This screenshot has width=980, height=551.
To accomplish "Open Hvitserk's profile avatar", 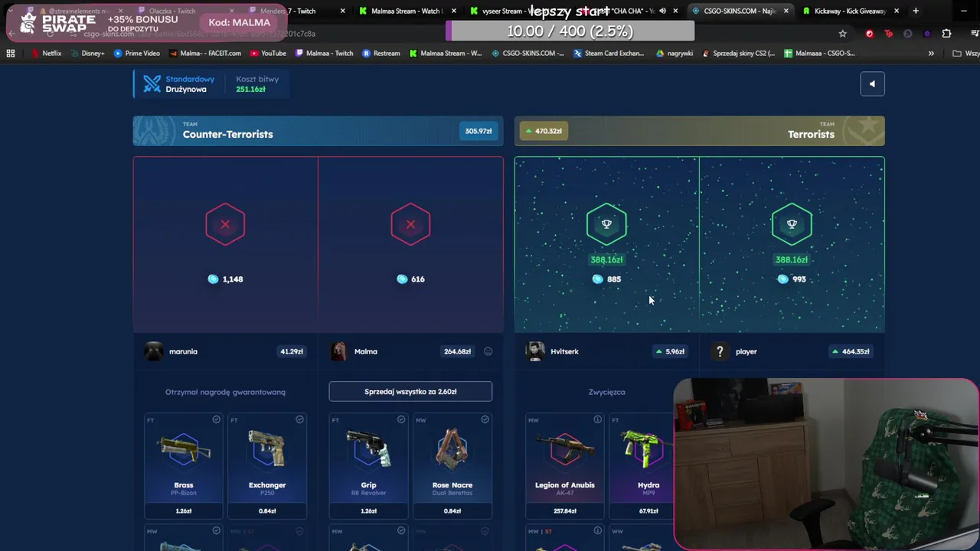I will tap(535, 351).
